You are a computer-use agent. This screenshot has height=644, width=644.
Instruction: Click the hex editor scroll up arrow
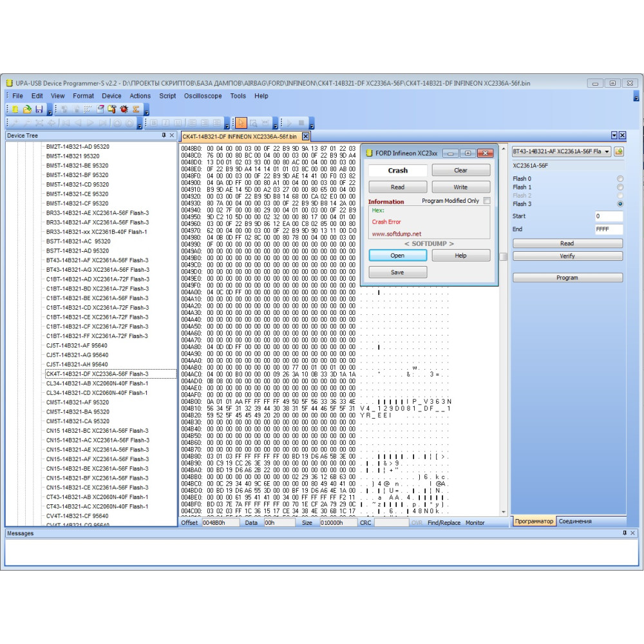click(x=504, y=149)
